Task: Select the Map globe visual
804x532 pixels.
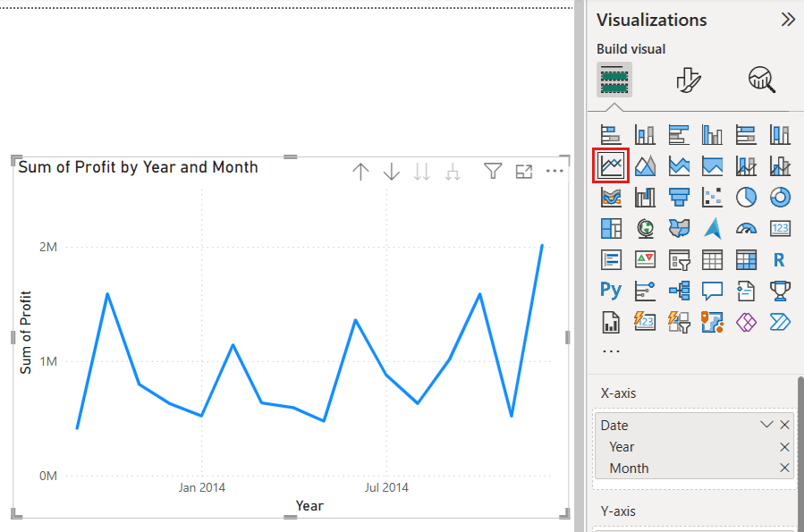Action: (x=645, y=229)
